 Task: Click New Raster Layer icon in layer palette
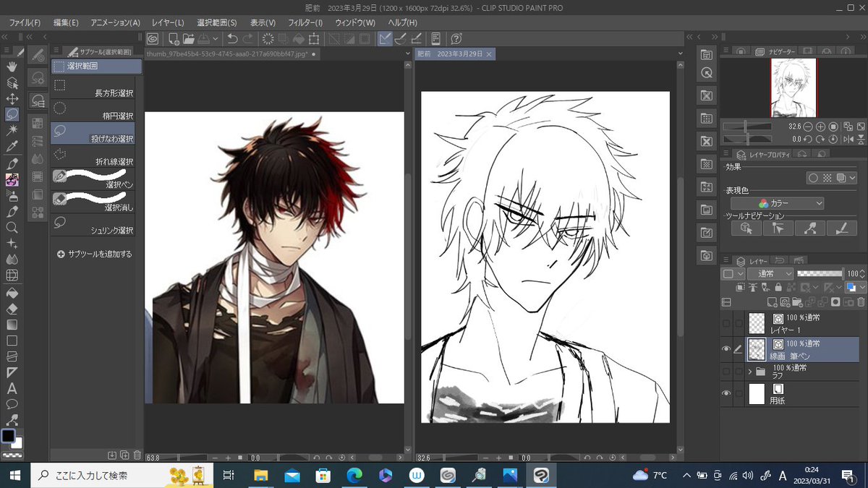pos(772,302)
